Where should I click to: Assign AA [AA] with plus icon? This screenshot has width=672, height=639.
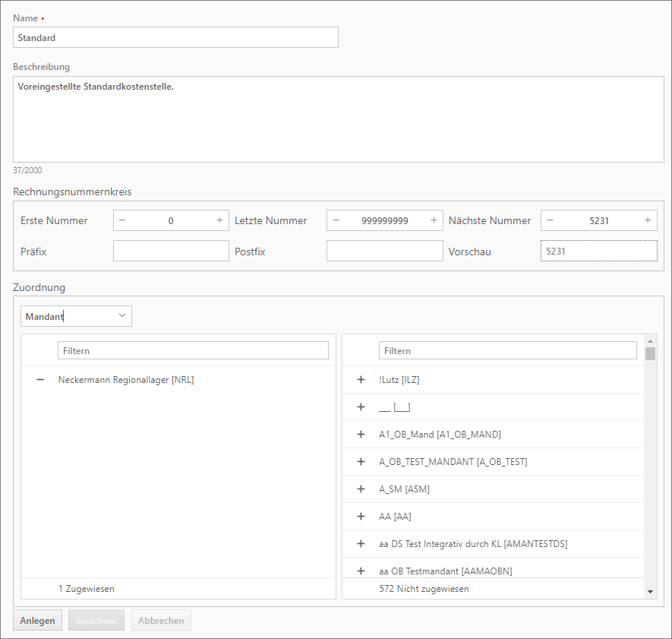[x=361, y=517]
